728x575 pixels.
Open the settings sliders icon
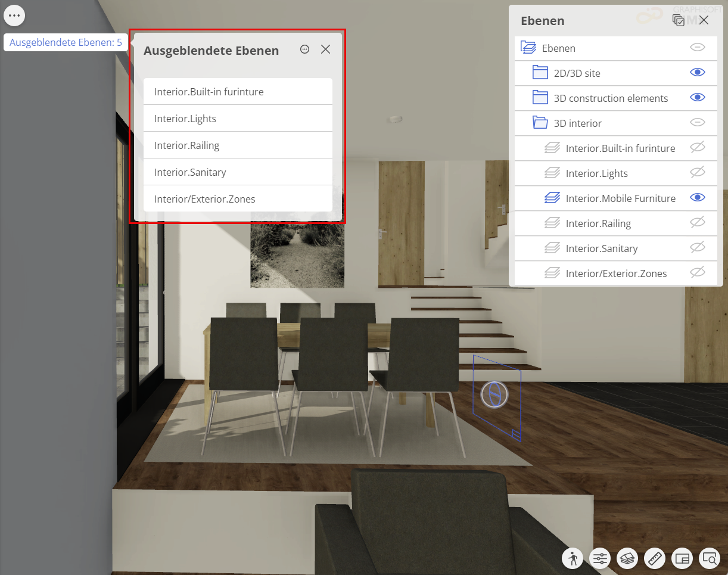point(600,558)
